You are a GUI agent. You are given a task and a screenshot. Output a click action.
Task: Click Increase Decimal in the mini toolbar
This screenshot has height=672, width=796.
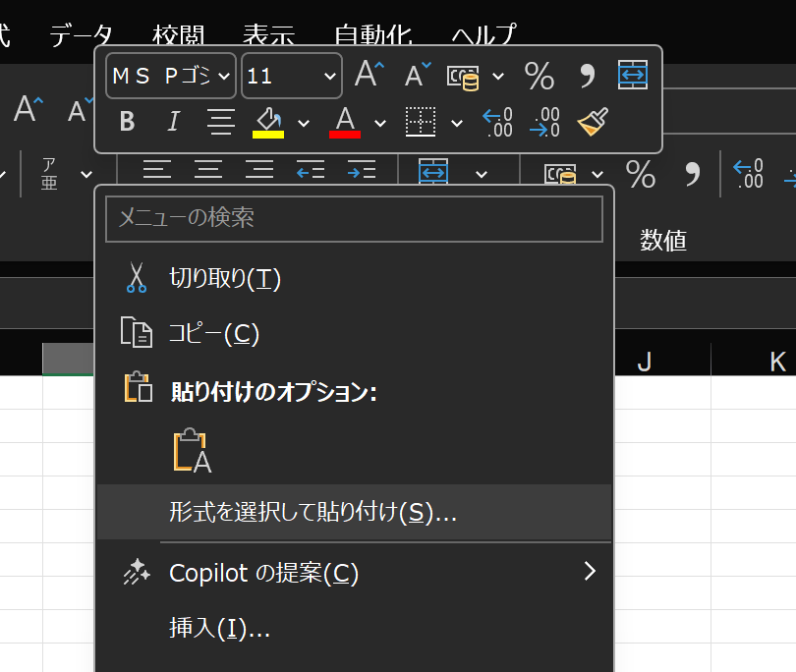coord(498,122)
